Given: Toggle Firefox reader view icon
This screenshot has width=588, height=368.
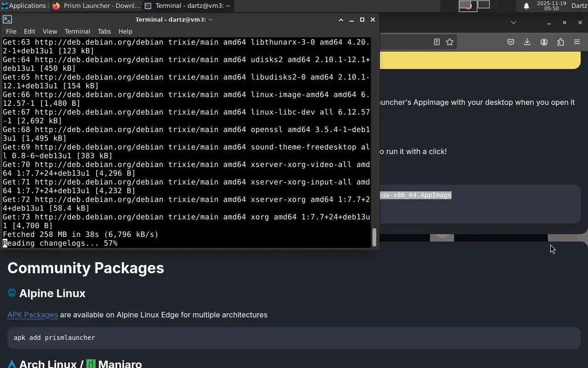Looking at the screenshot, I should click(437, 42).
